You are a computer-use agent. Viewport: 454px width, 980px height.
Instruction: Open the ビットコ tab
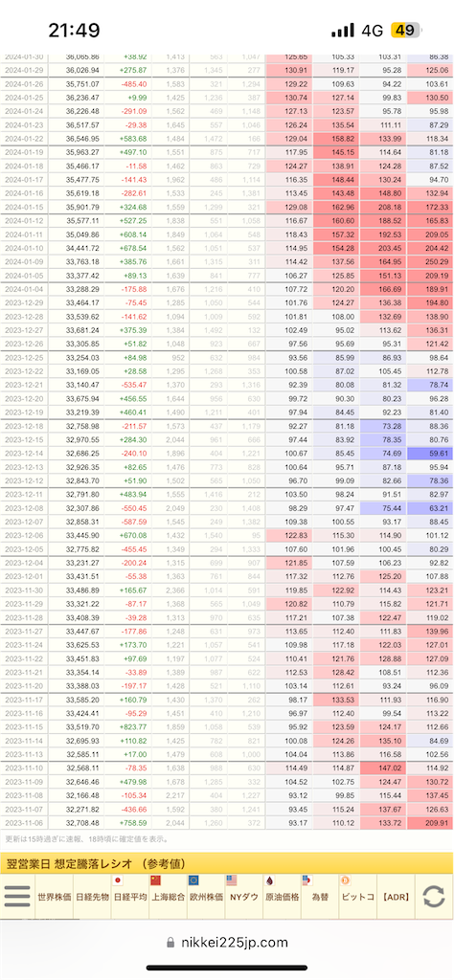point(357,897)
